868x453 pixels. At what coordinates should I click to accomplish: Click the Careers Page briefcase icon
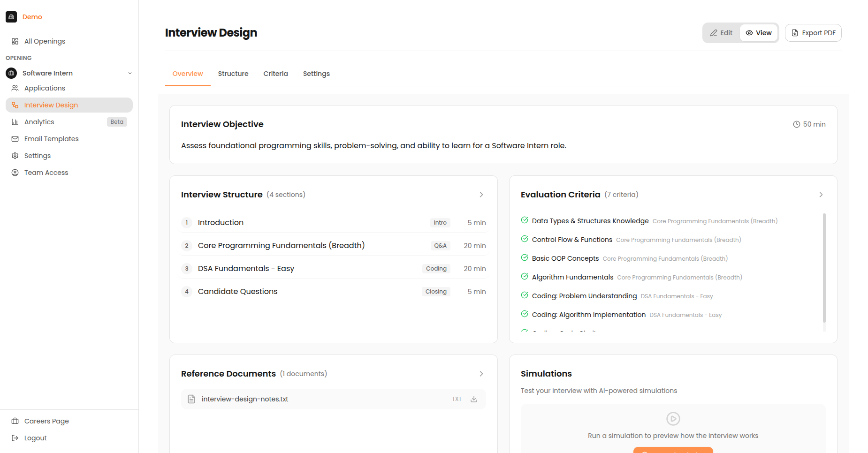(x=15, y=421)
